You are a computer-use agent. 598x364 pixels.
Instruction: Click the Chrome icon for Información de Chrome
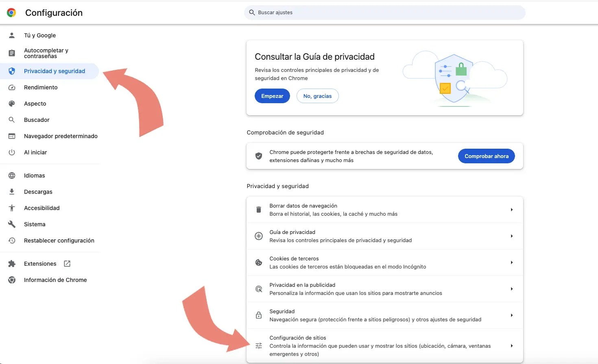coord(12,280)
